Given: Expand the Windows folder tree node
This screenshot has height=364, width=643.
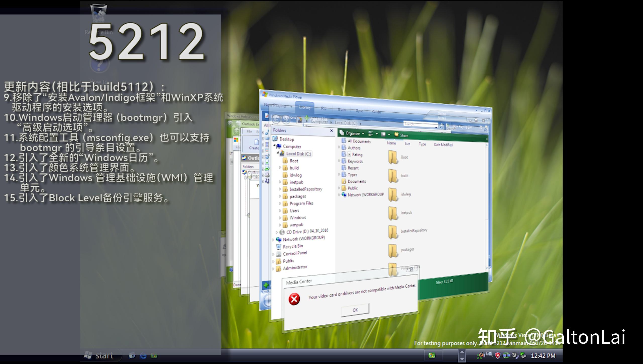Looking at the screenshot, I should tap(280, 218).
